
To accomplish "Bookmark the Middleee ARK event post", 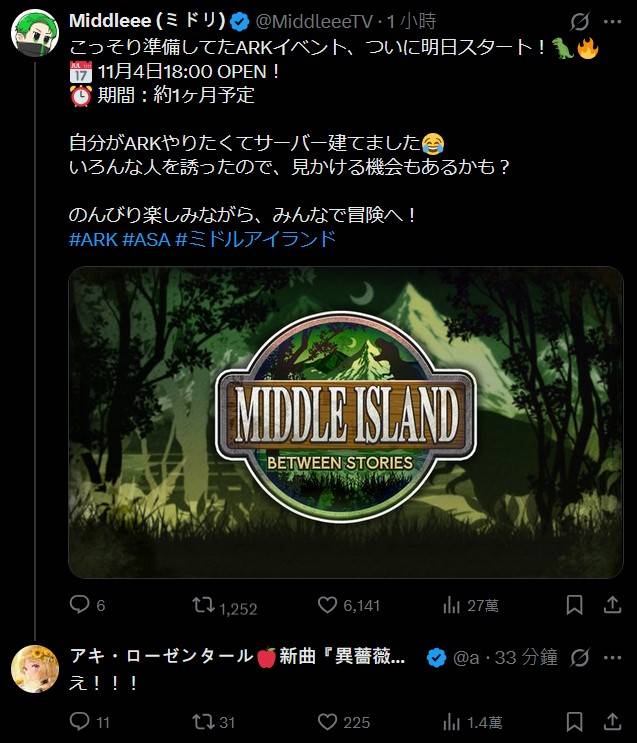I will point(574,605).
